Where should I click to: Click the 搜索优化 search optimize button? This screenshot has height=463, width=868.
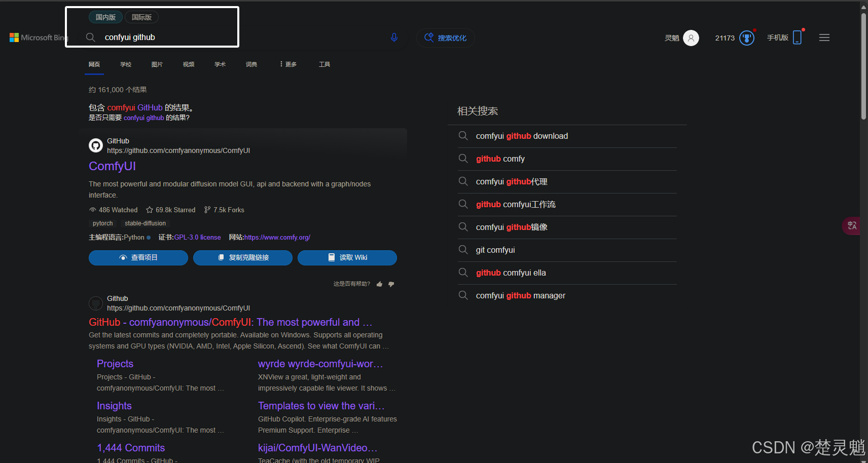446,38
